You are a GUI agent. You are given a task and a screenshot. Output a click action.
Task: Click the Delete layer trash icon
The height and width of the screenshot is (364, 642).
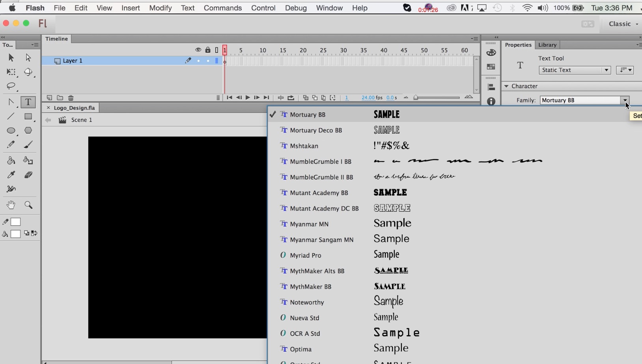(x=71, y=98)
